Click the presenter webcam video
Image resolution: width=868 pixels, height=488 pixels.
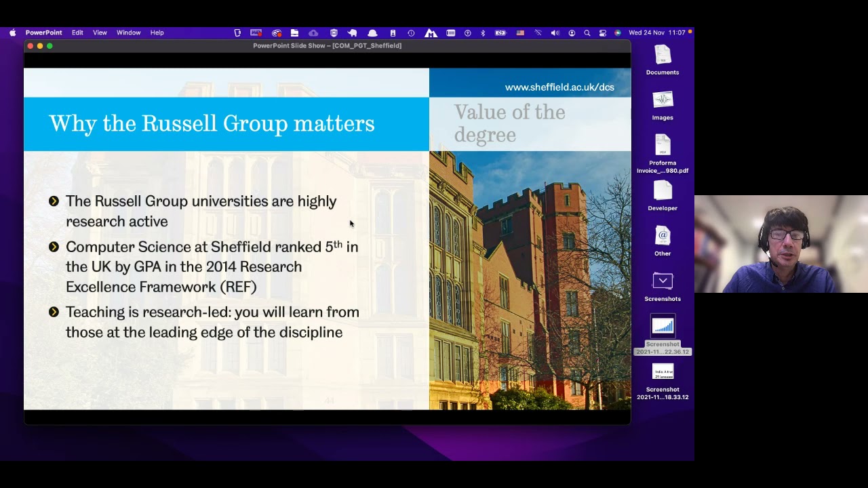tap(781, 244)
